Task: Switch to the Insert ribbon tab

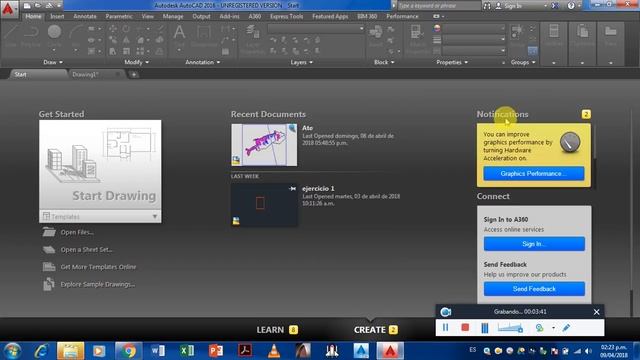Action: click(x=57, y=16)
